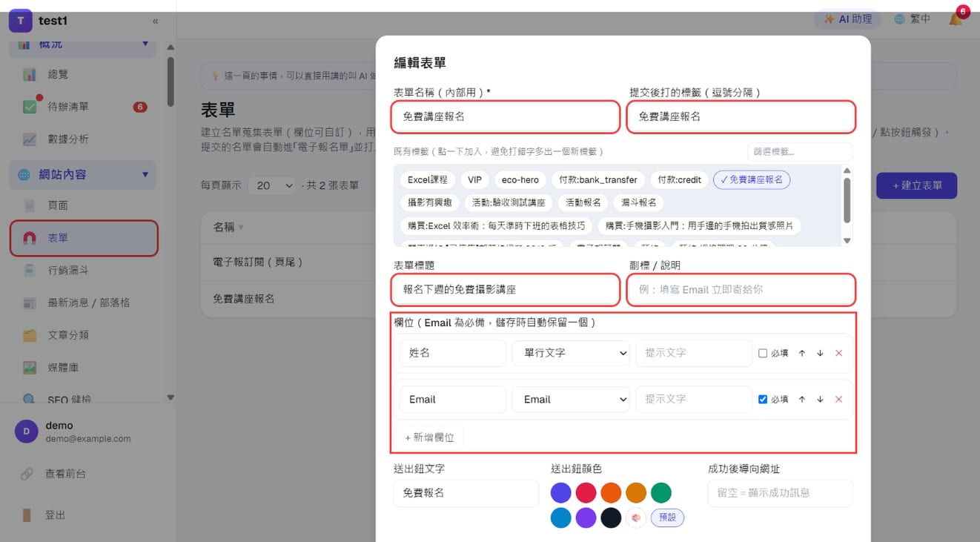Image resolution: width=980 pixels, height=542 pixels.
Task: Open the SEO 健檢 menu item
Action: pyautogui.click(x=69, y=400)
